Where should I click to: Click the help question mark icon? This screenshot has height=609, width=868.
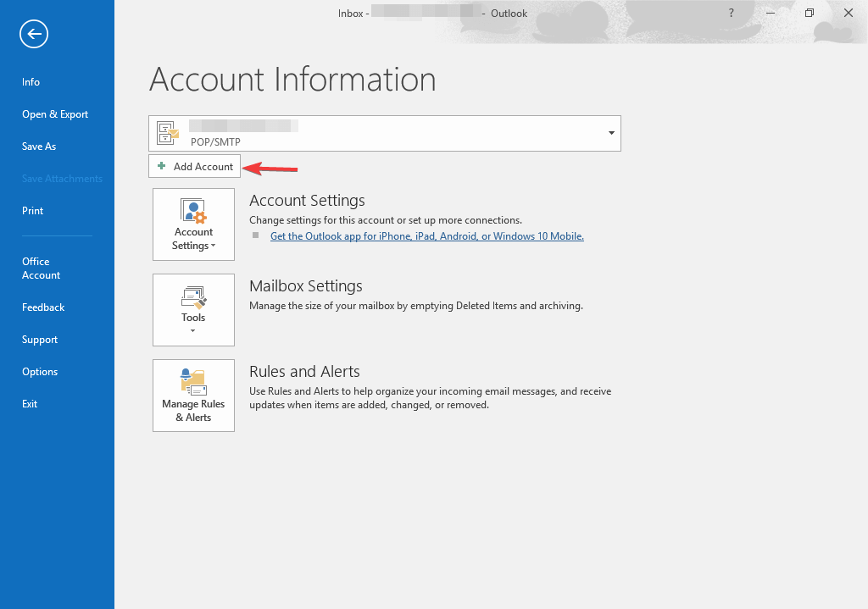pyautogui.click(x=732, y=13)
